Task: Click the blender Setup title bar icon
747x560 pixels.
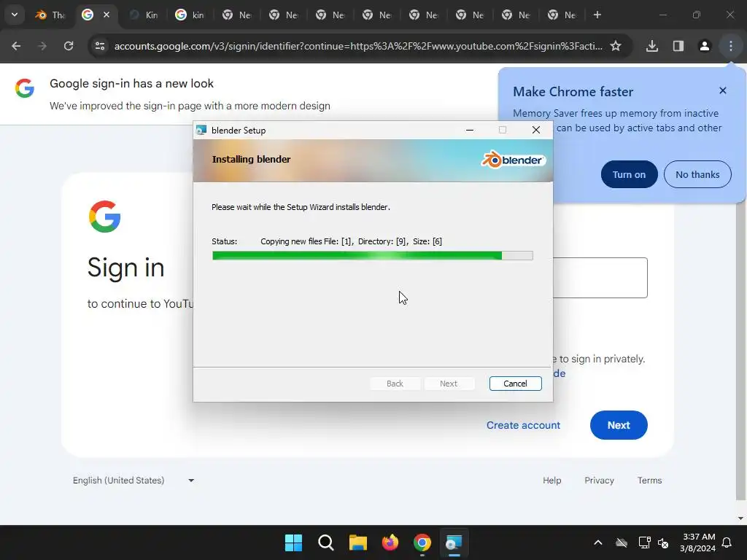Action: pyautogui.click(x=201, y=130)
